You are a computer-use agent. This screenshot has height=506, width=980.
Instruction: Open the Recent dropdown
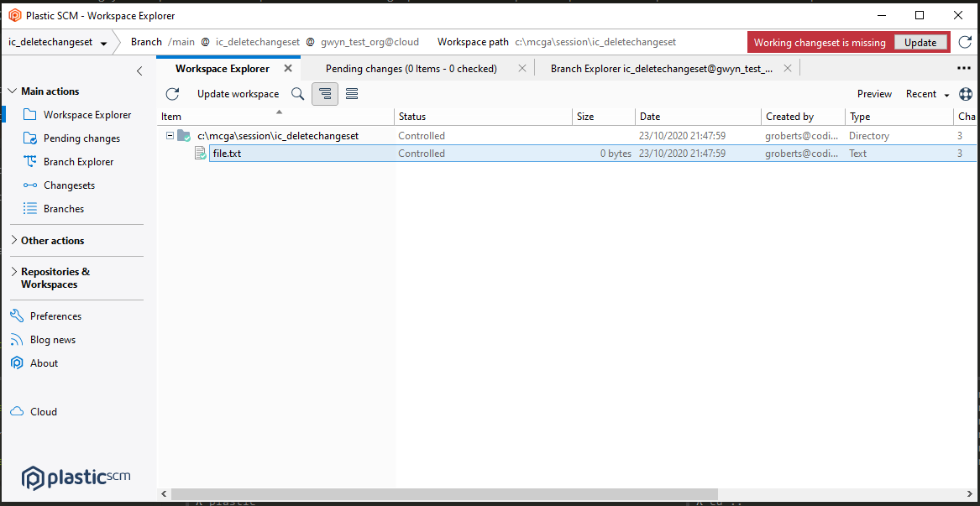(x=924, y=94)
